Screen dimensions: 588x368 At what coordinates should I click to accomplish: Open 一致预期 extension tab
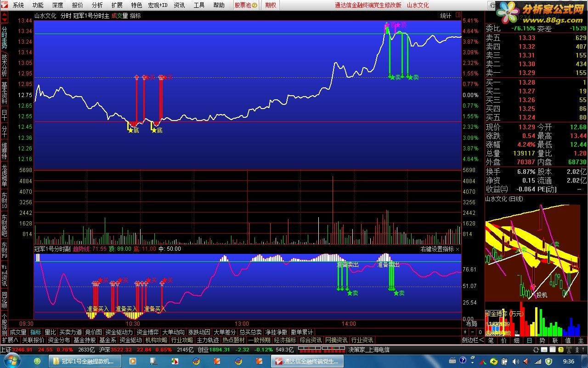(x=259, y=340)
